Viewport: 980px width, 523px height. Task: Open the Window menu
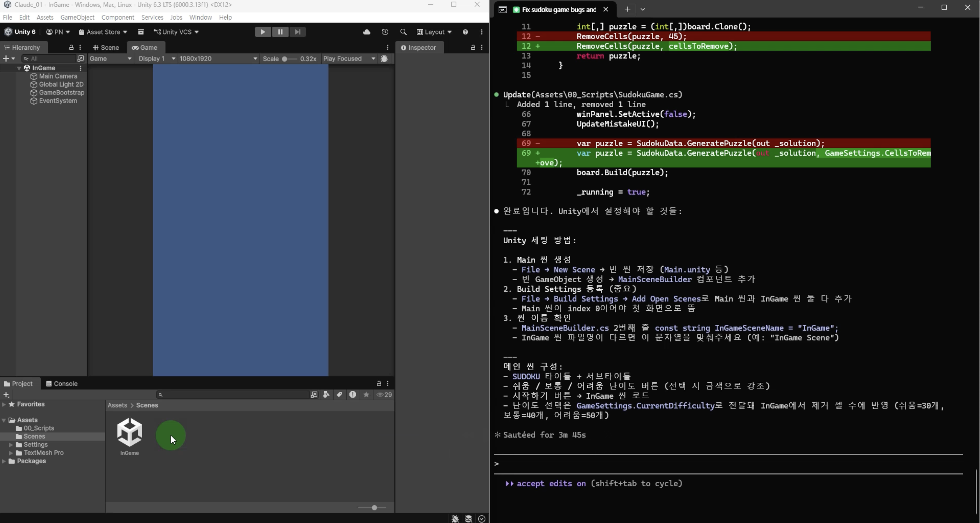(200, 17)
